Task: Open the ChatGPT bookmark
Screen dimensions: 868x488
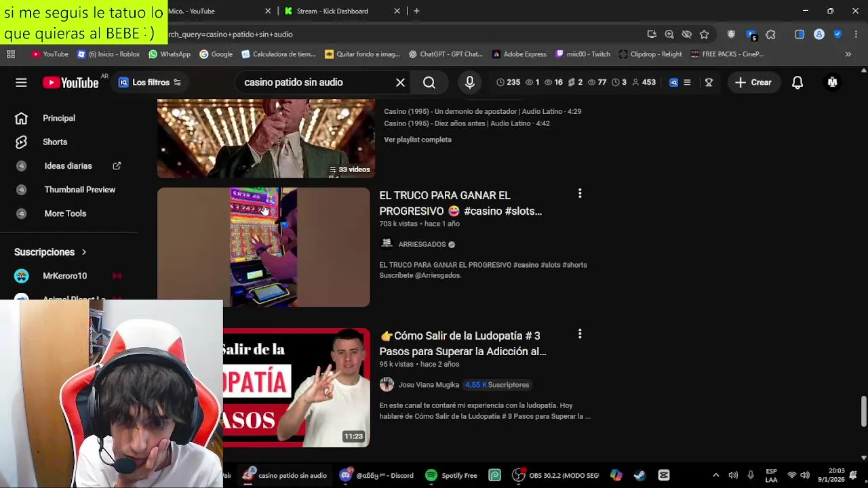Action: click(446, 54)
